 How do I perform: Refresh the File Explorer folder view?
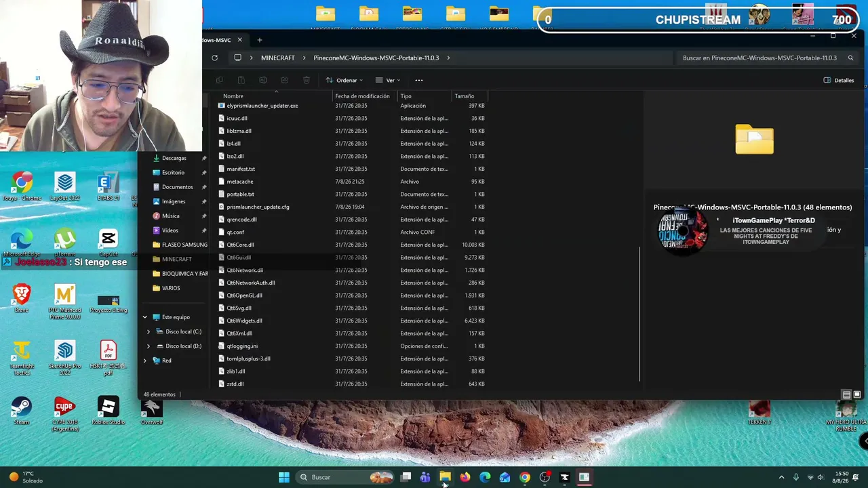214,58
